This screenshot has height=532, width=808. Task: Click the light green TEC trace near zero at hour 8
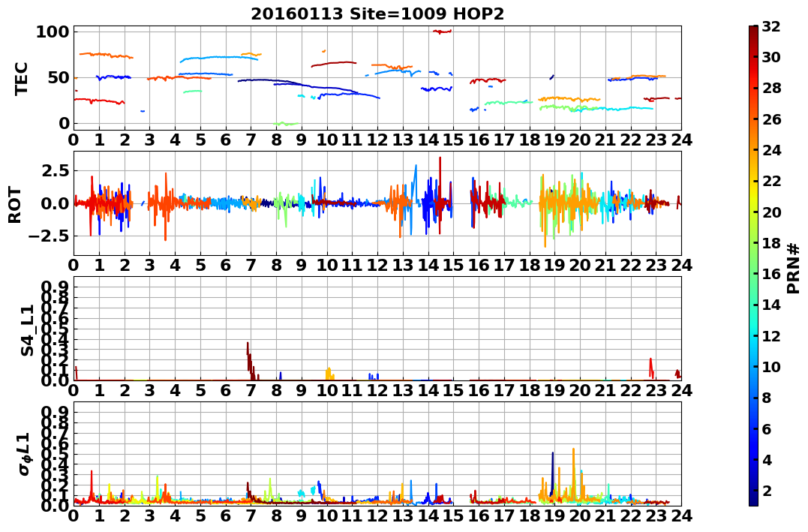point(286,124)
